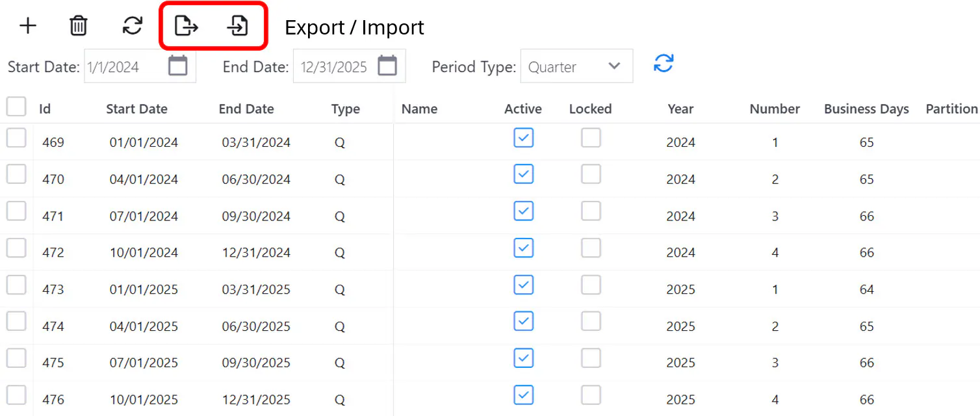Screen dimensions: 980x416
Task: Click the Export file icon
Action: 187,26
